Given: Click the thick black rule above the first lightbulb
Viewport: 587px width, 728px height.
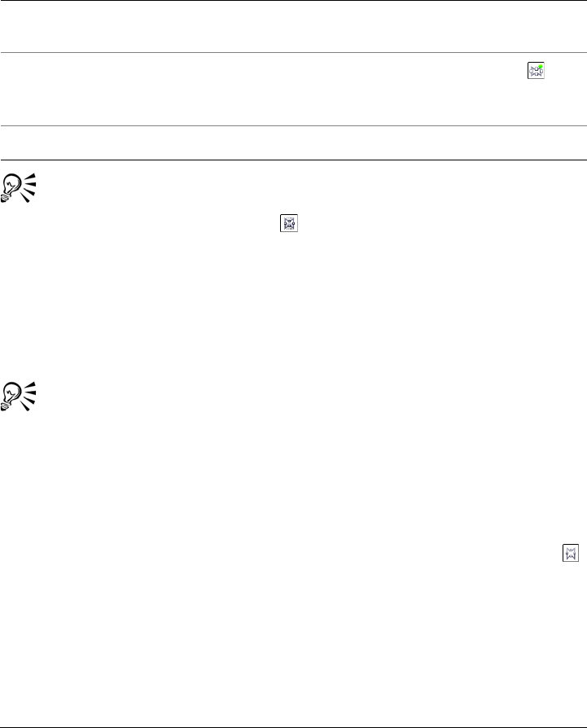Looking at the screenshot, I should click(293, 160).
